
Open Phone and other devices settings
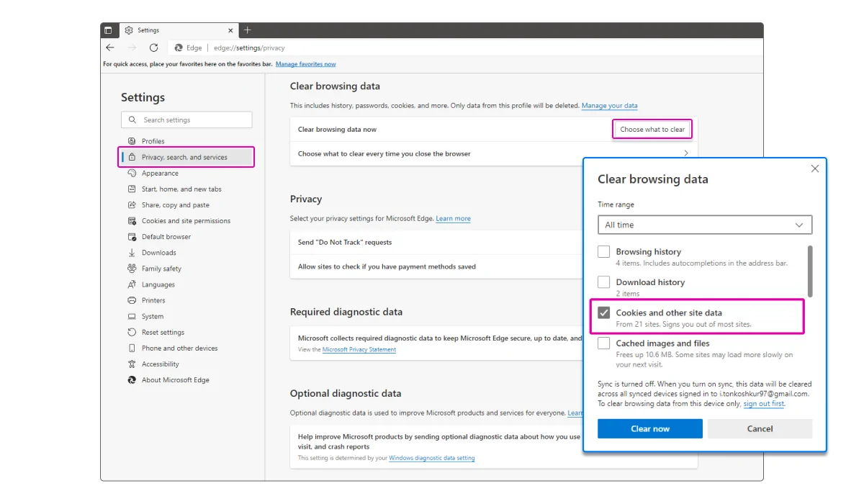tap(180, 348)
